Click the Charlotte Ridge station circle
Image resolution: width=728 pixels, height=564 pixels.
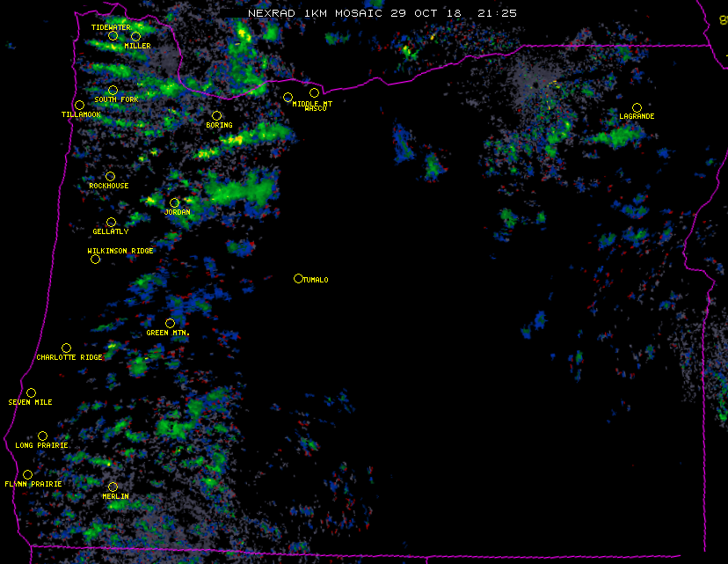coord(66,348)
